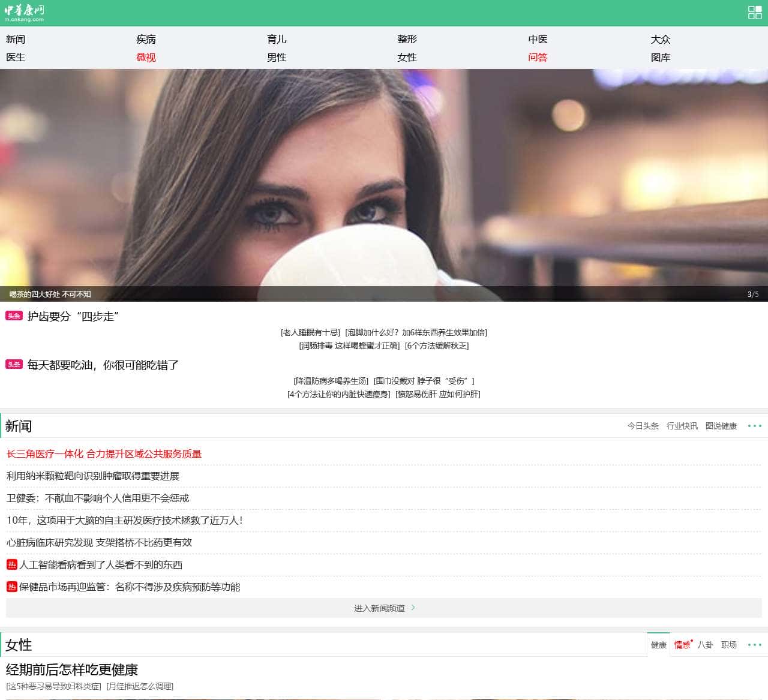768x700 pixels.
Task: Click the 进入新闻频道 button
Action: pos(384,608)
